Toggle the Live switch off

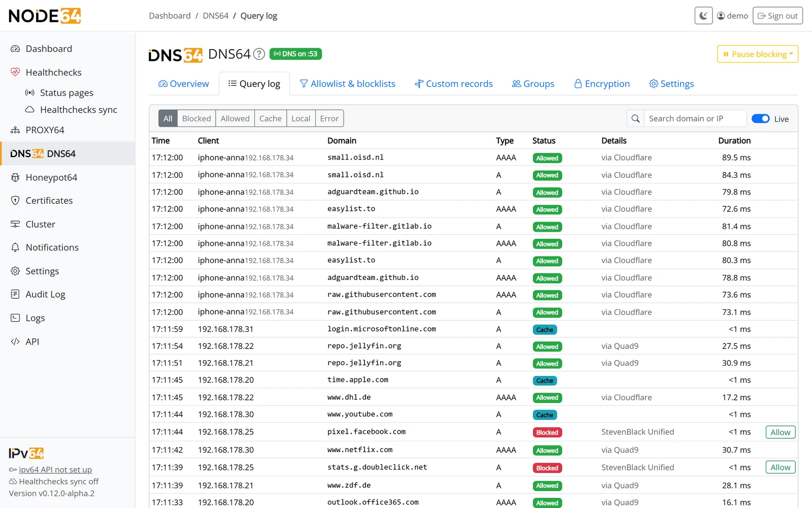[760, 118]
